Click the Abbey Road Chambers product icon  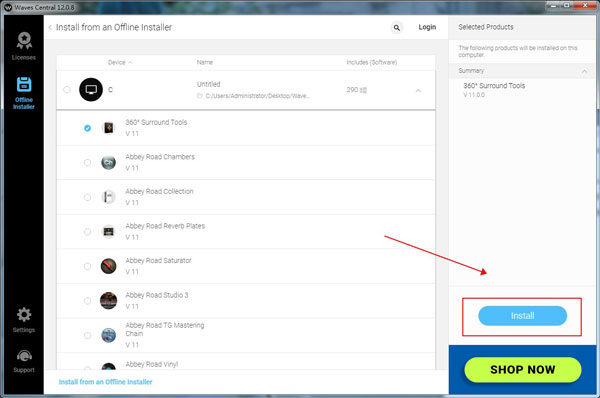click(109, 162)
